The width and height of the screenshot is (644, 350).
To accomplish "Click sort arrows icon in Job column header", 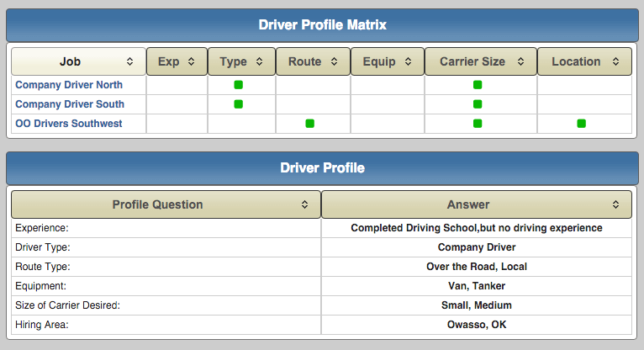I will pos(129,61).
